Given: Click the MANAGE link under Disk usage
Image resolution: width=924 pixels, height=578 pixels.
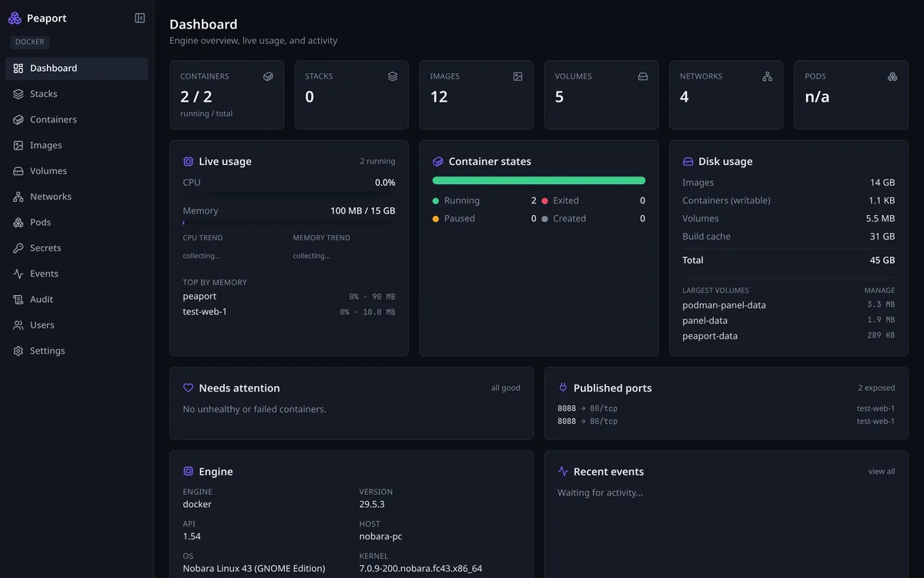Looking at the screenshot, I should point(879,291).
